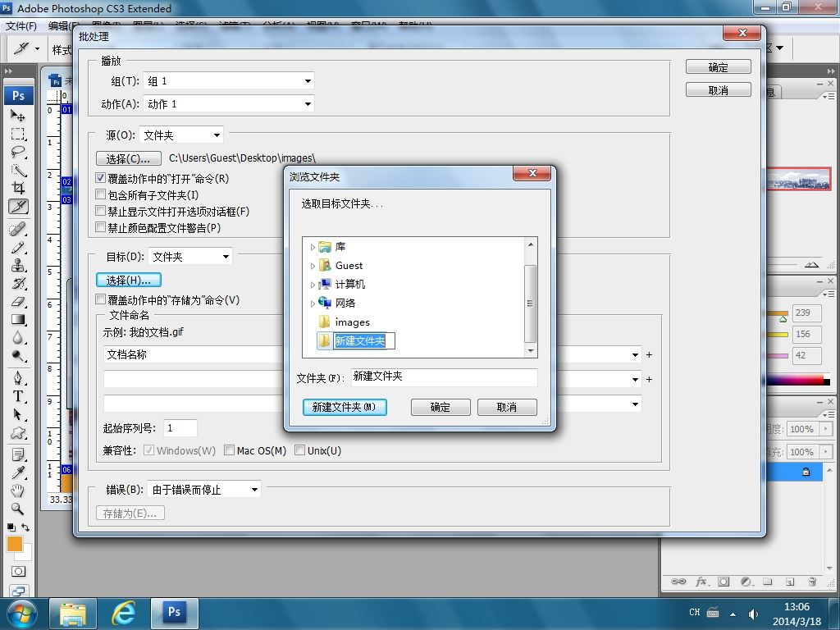This screenshot has height=630, width=840.
Task: Open the 源(O) source dropdown
Action: 181,135
